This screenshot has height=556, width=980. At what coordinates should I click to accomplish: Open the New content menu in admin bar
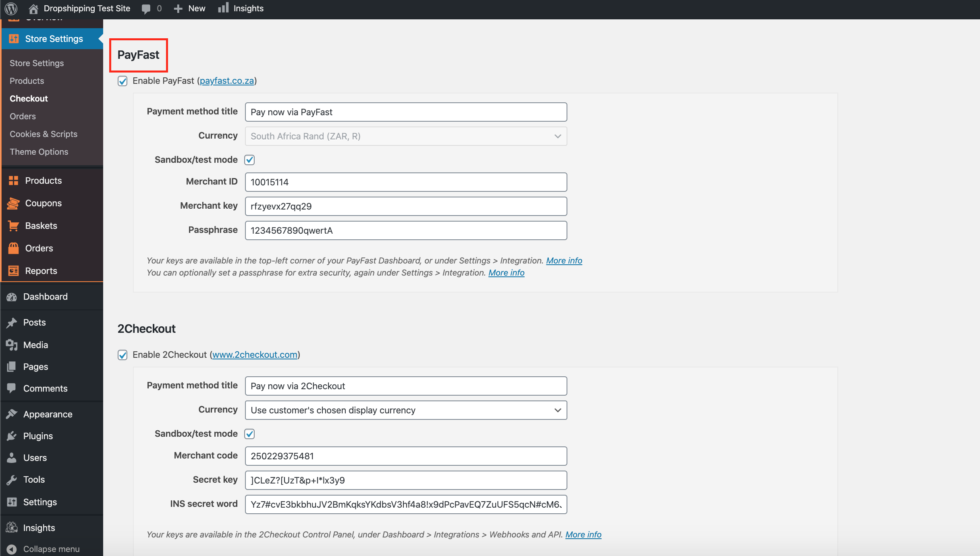(x=190, y=8)
